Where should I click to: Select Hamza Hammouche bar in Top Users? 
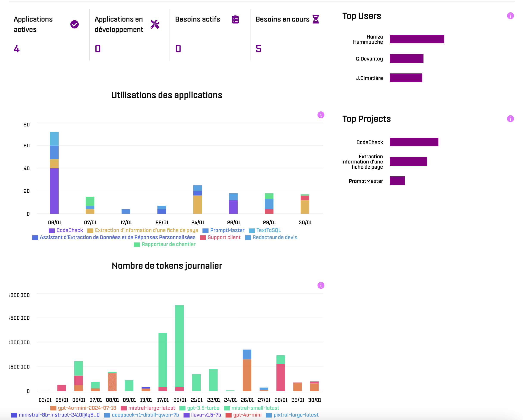(x=417, y=39)
